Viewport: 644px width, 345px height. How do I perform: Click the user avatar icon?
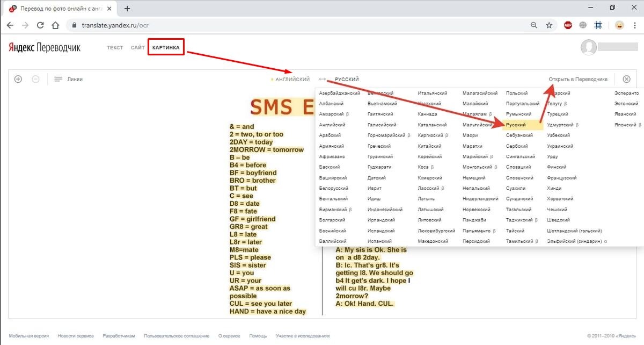pos(589,47)
